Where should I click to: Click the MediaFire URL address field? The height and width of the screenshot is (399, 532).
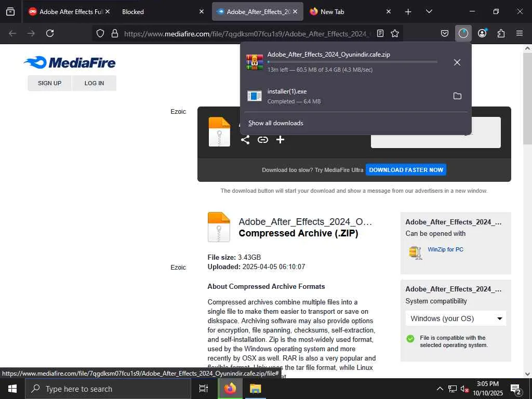pyautogui.click(x=248, y=34)
